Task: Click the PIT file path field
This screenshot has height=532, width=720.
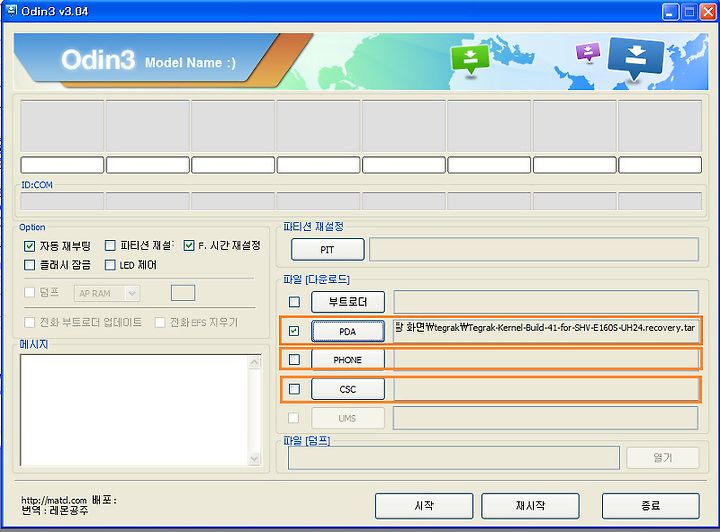Action: pos(534,249)
